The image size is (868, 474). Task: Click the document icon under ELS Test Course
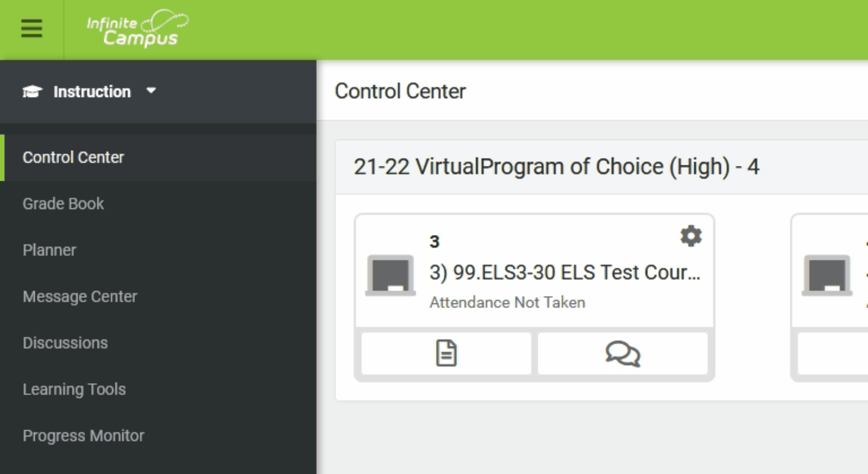click(x=446, y=354)
